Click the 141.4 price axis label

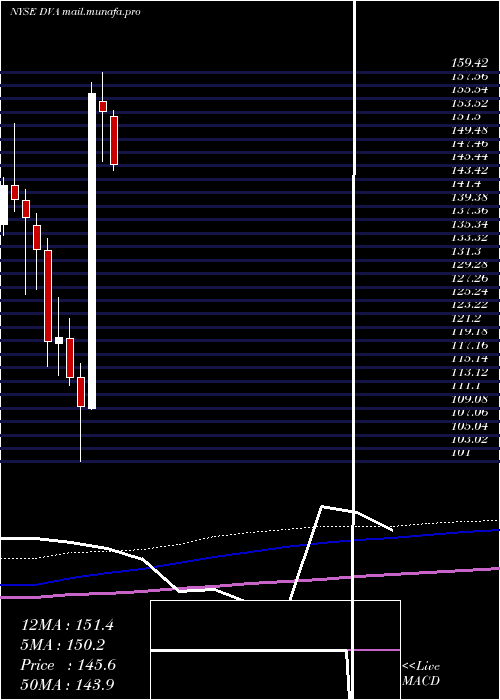tap(466, 184)
